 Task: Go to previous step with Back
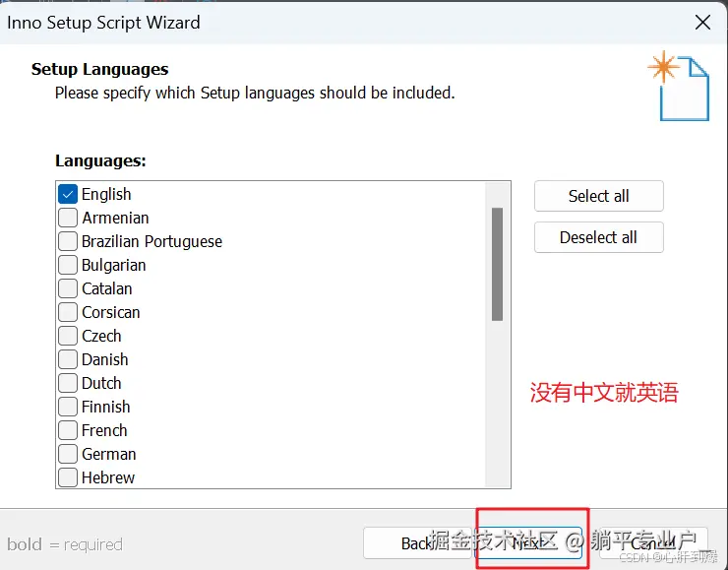(417, 543)
